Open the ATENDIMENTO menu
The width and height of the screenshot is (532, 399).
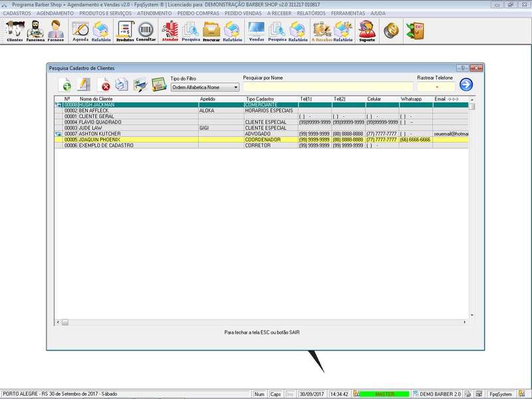point(154,13)
